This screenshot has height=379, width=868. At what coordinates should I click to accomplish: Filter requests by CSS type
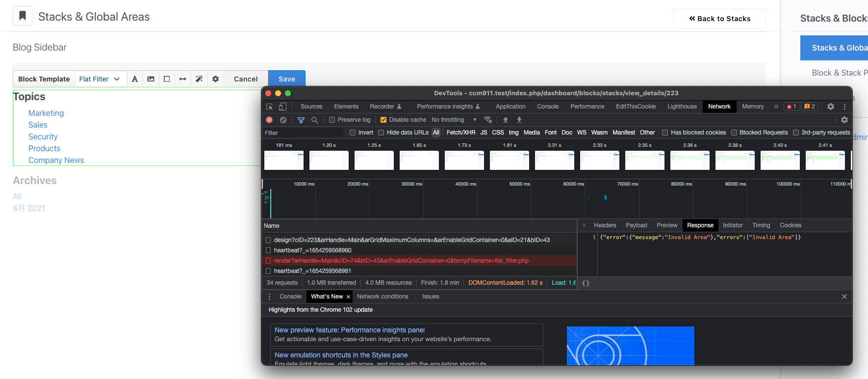coord(498,133)
